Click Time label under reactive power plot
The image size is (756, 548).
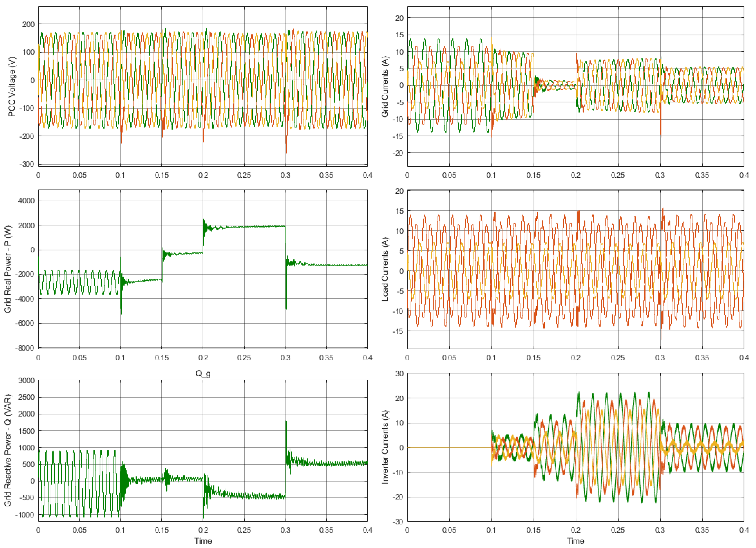point(203,541)
